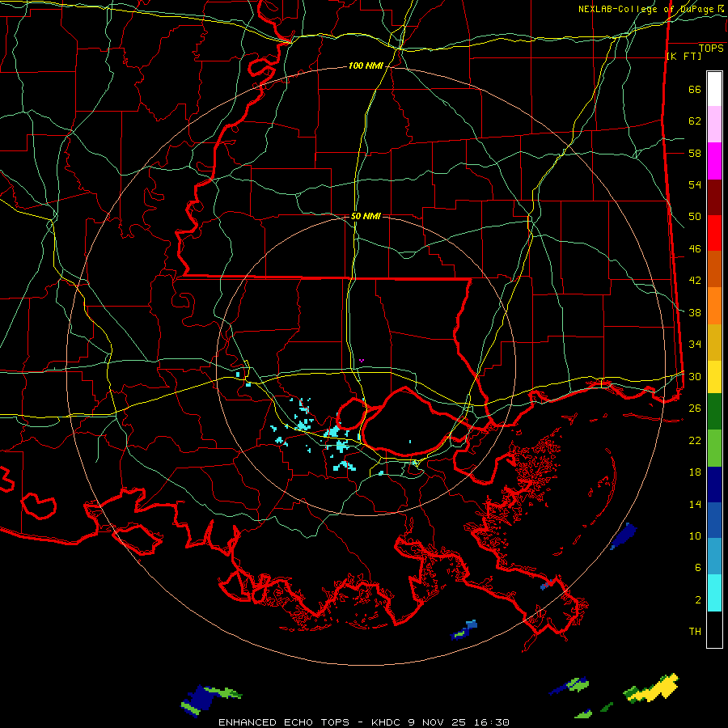Click the 58 legend value
The height and width of the screenshot is (728, 728).
tap(695, 153)
